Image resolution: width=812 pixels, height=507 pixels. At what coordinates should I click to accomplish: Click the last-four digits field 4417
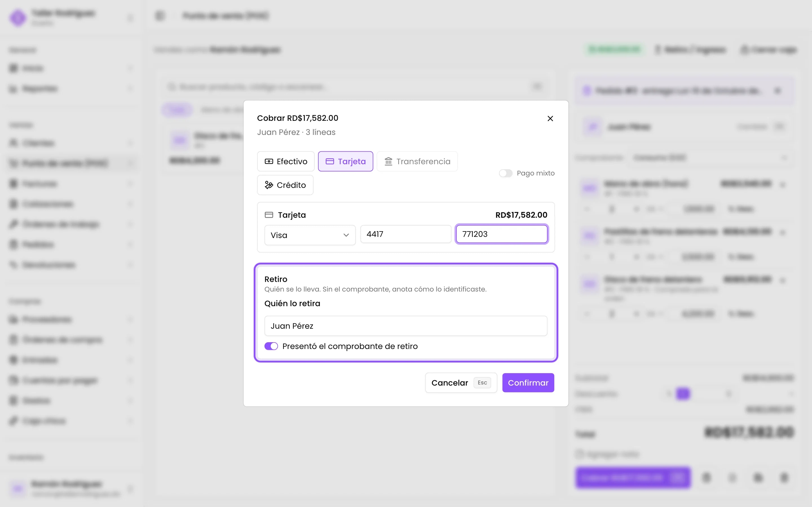pos(406,234)
